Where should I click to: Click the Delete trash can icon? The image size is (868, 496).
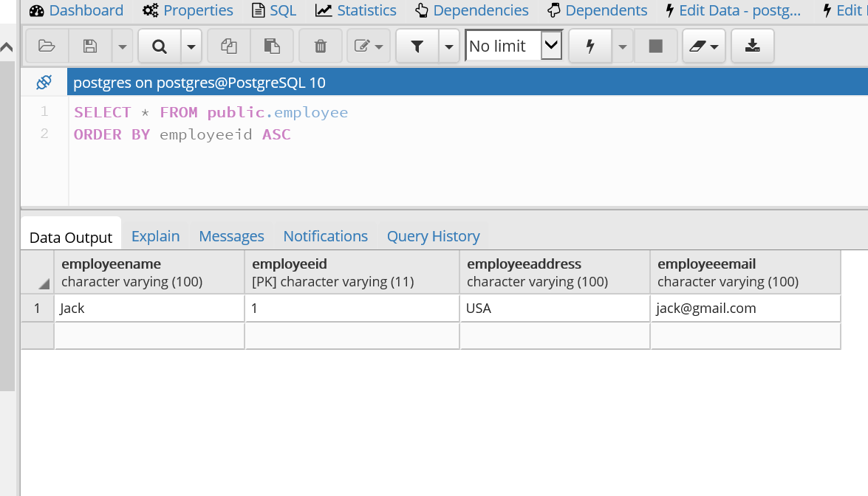coord(321,46)
